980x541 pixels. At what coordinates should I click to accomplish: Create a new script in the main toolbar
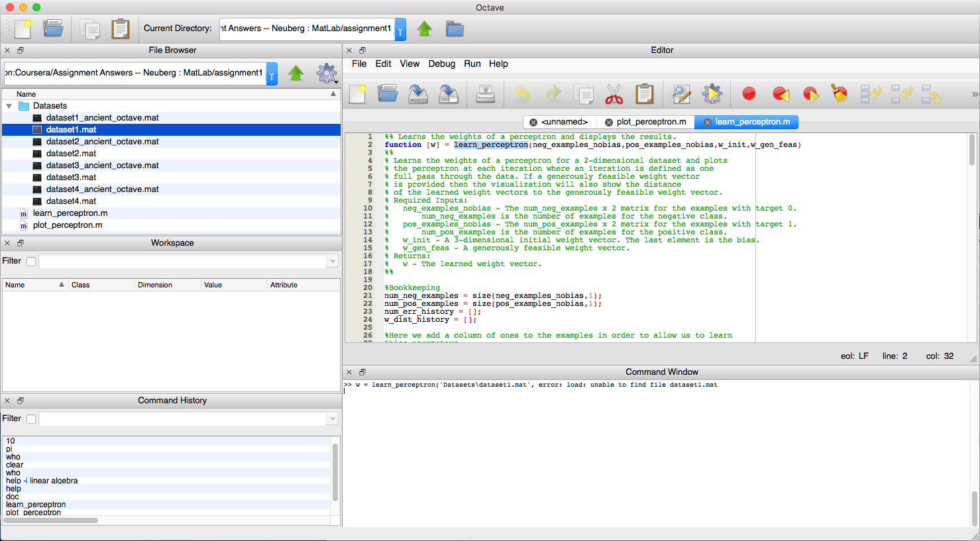point(23,28)
